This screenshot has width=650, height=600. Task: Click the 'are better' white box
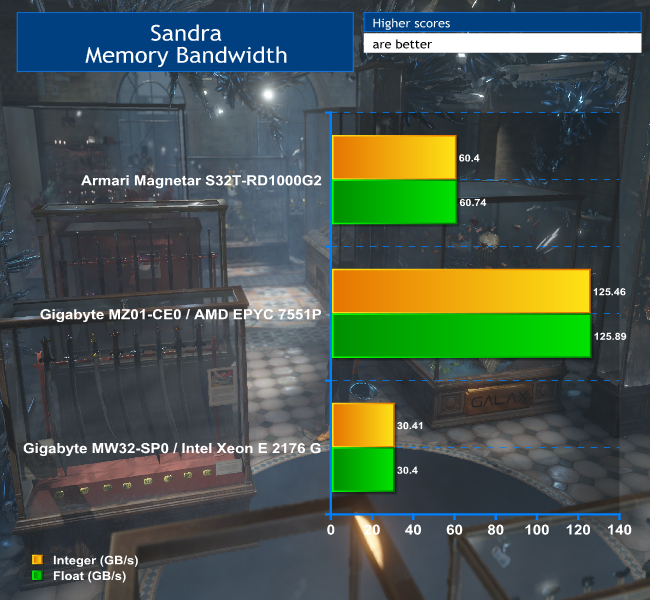coord(502,44)
